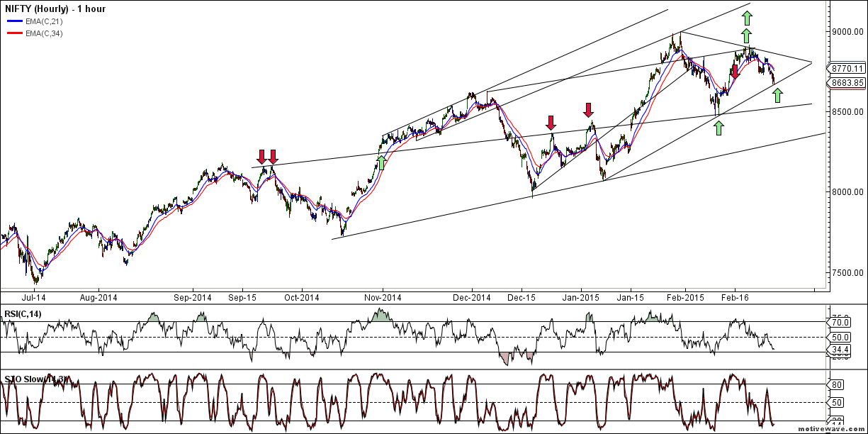Select the green up arrow at Nov 2014

tap(381, 163)
